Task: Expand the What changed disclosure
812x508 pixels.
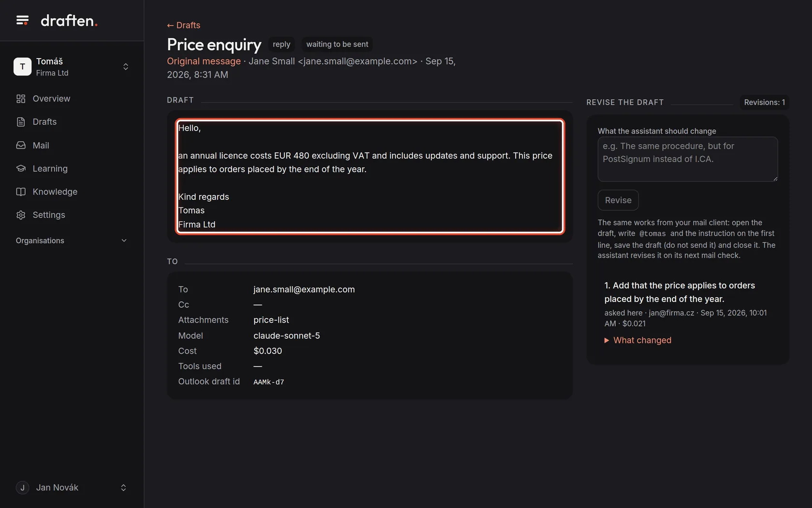Action: [x=638, y=340]
